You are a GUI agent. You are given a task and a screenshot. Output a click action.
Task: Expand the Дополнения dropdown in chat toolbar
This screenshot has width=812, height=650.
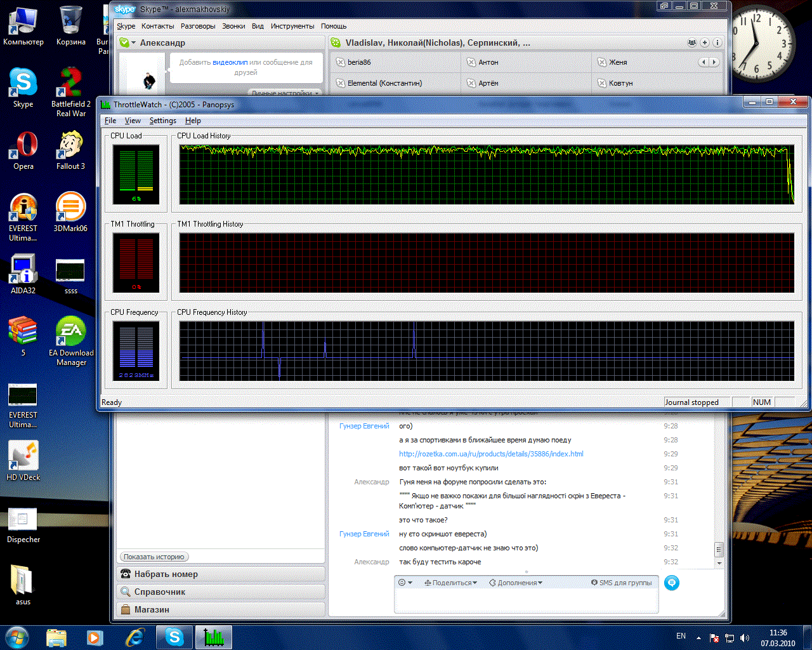(x=516, y=583)
